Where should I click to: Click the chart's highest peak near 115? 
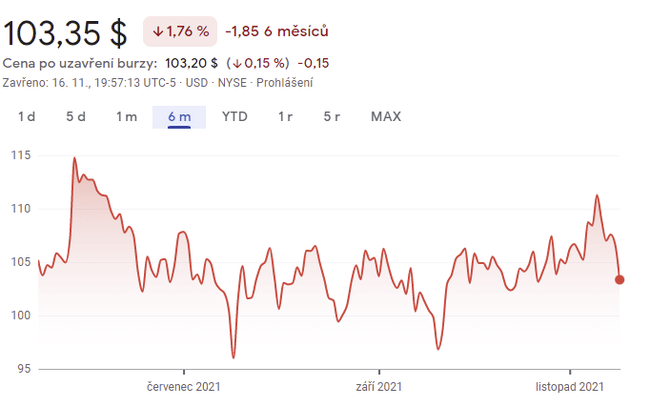coord(74,158)
